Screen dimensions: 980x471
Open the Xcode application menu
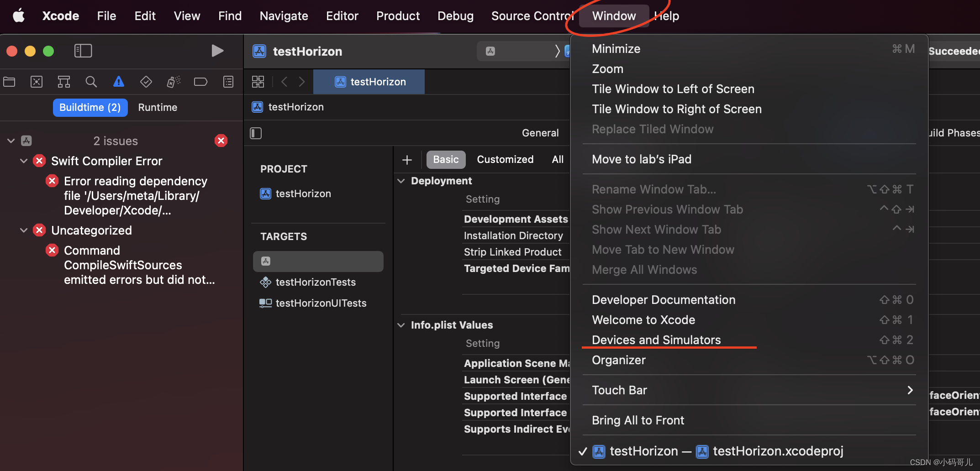click(x=61, y=16)
